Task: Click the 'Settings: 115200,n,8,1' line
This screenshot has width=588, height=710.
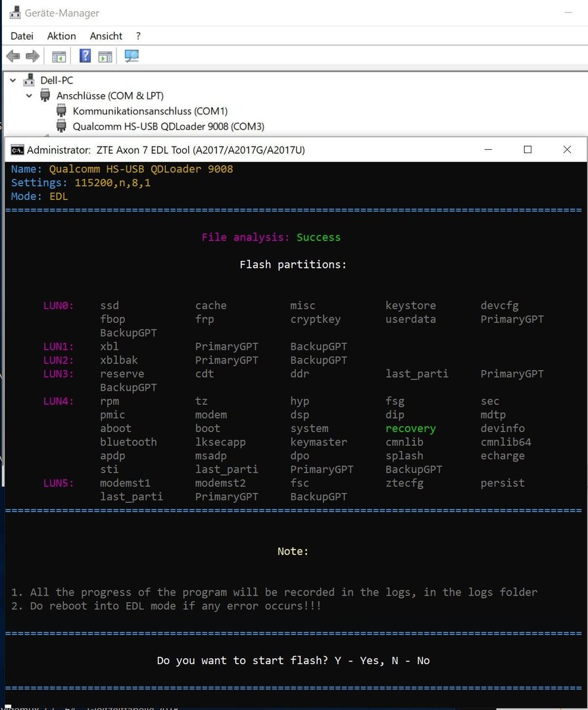Action: [81, 183]
